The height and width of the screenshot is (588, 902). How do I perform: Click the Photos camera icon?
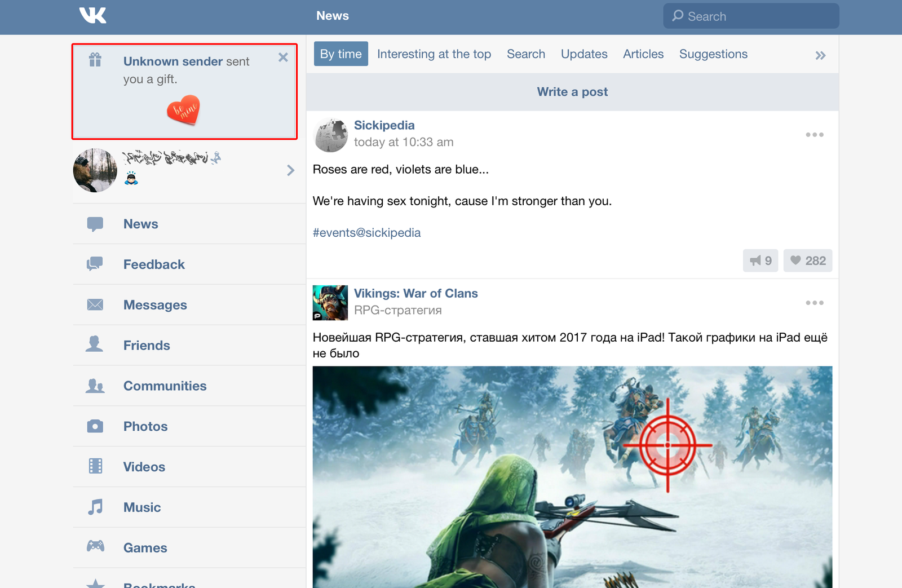[95, 426]
